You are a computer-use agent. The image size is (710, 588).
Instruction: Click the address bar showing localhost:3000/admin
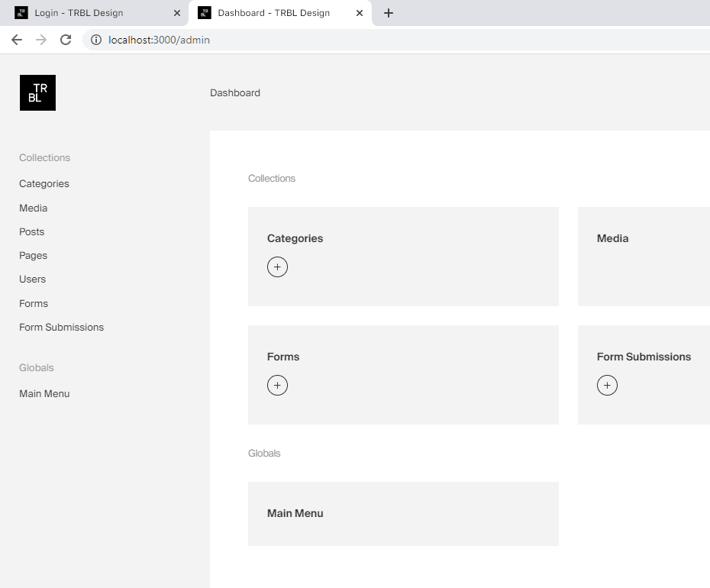(396, 40)
